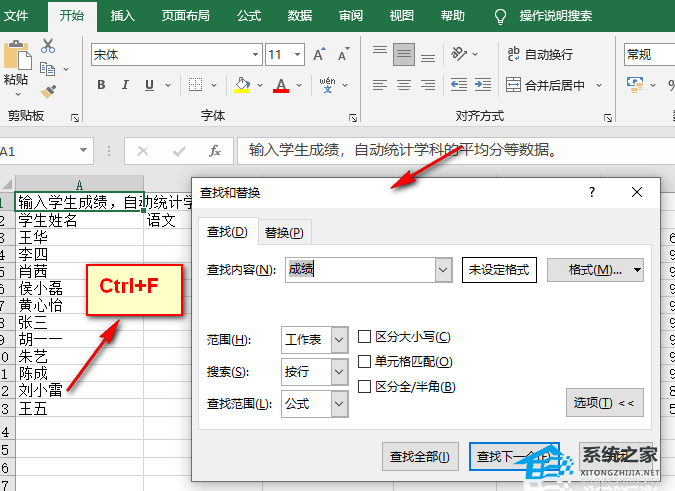Click the Insert Function fx icon
Screen dimensions: 675x491
click(x=215, y=151)
